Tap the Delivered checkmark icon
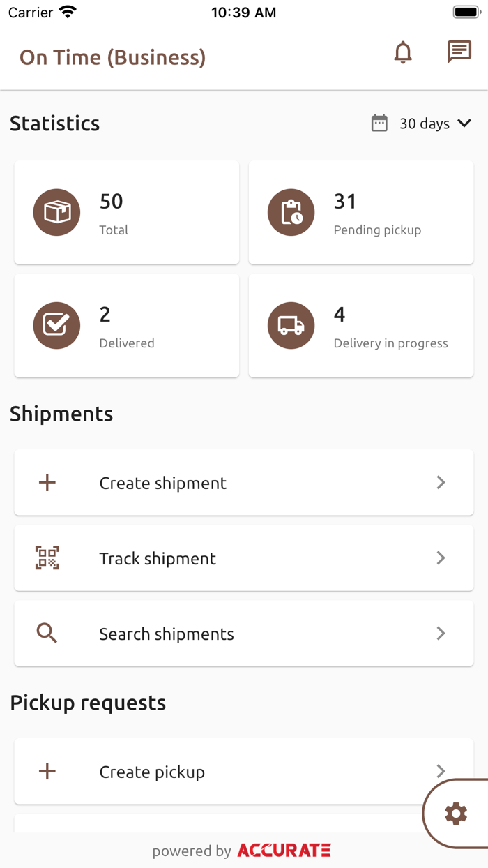Screen dimensions: 488x868 (x=57, y=325)
